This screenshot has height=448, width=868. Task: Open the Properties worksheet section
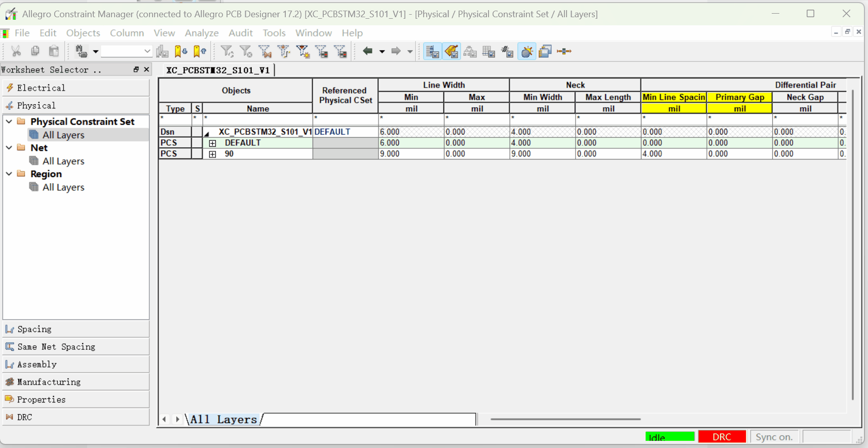[x=76, y=399]
